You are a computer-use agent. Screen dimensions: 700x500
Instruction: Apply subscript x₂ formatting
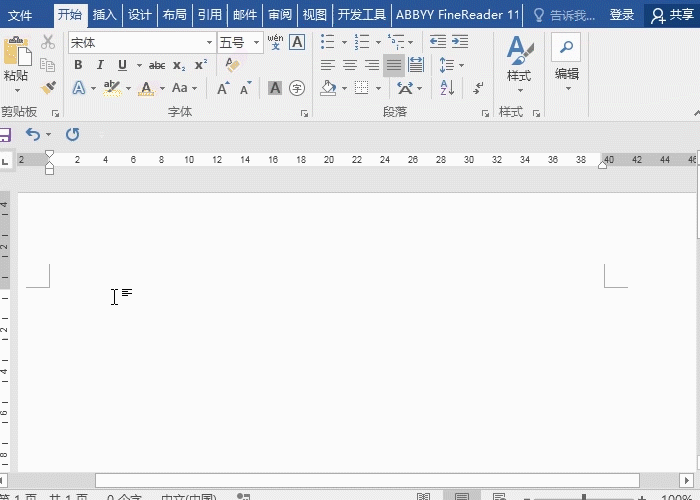179,66
